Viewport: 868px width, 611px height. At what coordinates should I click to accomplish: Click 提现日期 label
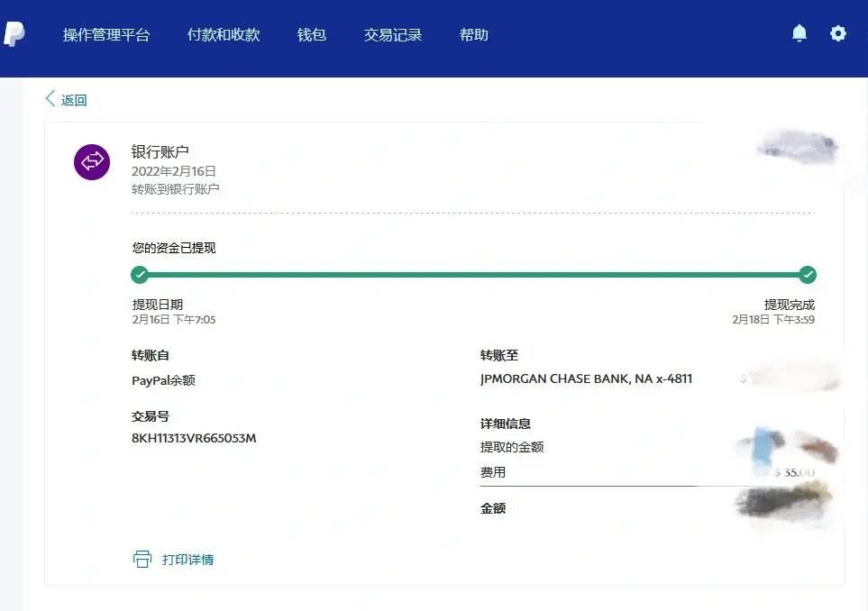(x=157, y=305)
